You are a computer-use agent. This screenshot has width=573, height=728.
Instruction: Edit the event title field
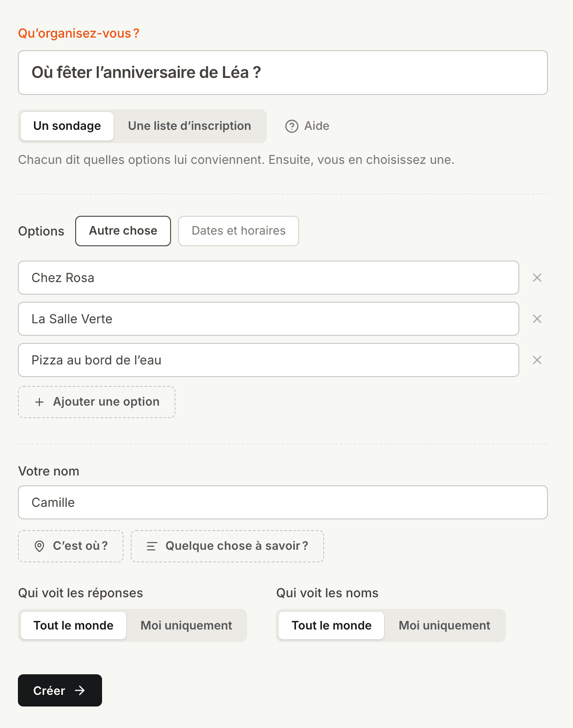pyautogui.click(x=283, y=73)
